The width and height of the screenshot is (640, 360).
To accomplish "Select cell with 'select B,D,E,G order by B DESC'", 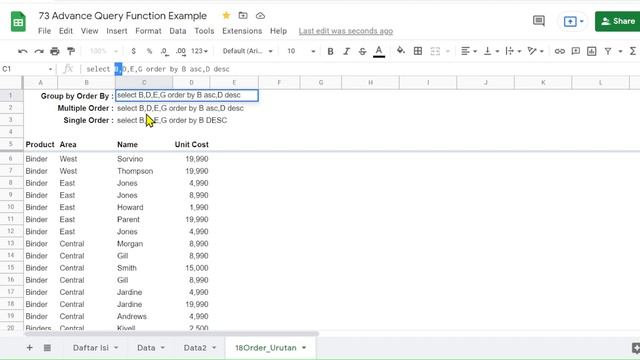I will point(172,120).
